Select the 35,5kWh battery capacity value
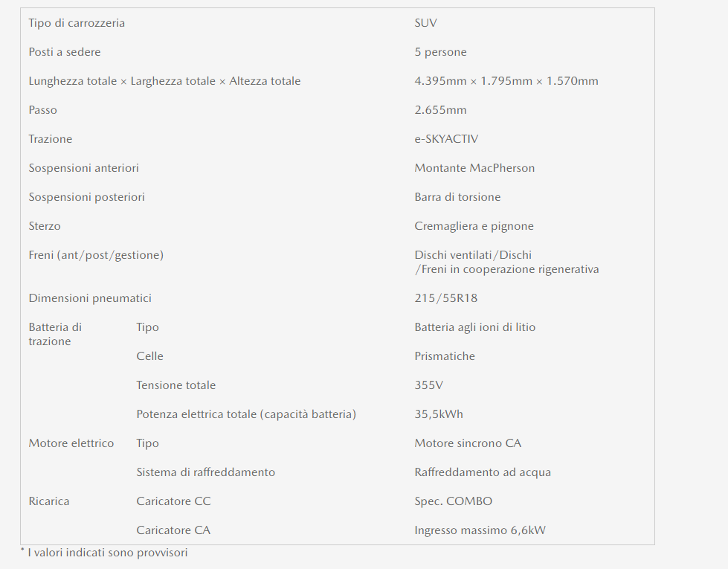The height and width of the screenshot is (569, 728). click(439, 414)
